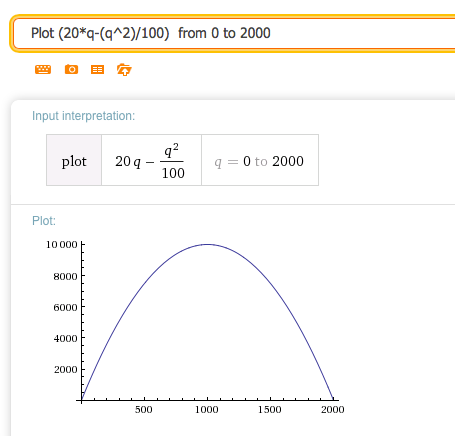Click the 4000 y-axis label
Image resolution: width=455 pixels, height=436 pixels.
[x=65, y=338]
